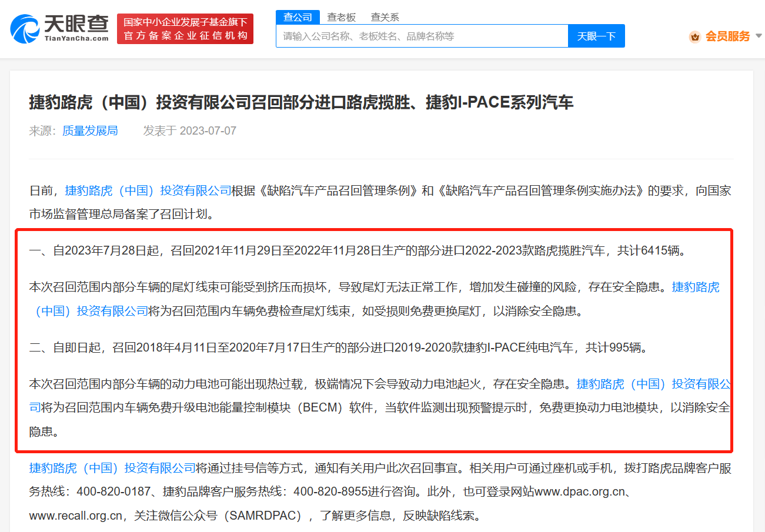The image size is (765, 532).
Task: Open the 质量发展局 source link
Action: point(90,131)
